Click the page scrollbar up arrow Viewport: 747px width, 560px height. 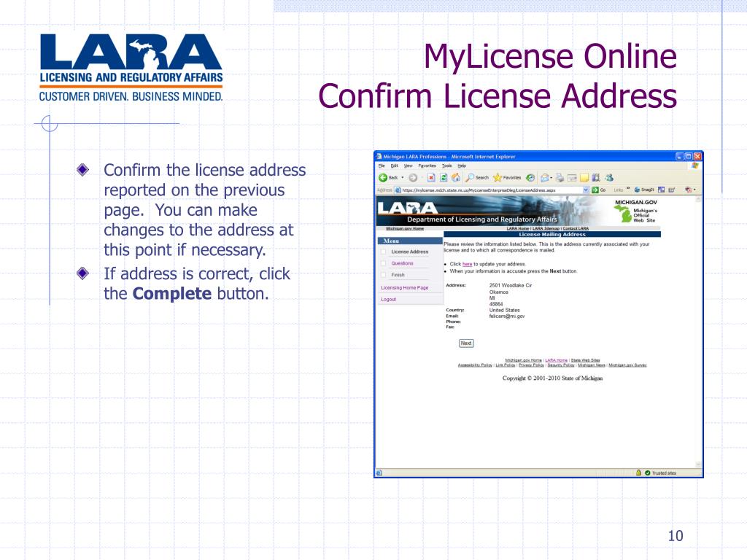pos(699,200)
